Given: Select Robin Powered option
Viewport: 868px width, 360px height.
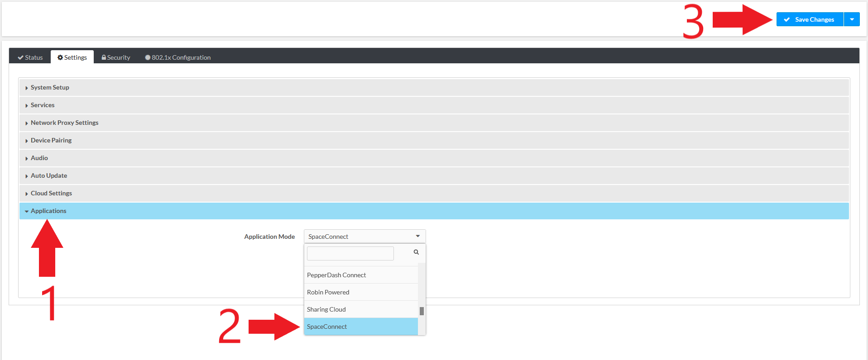Looking at the screenshot, I should pyautogui.click(x=361, y=292).
